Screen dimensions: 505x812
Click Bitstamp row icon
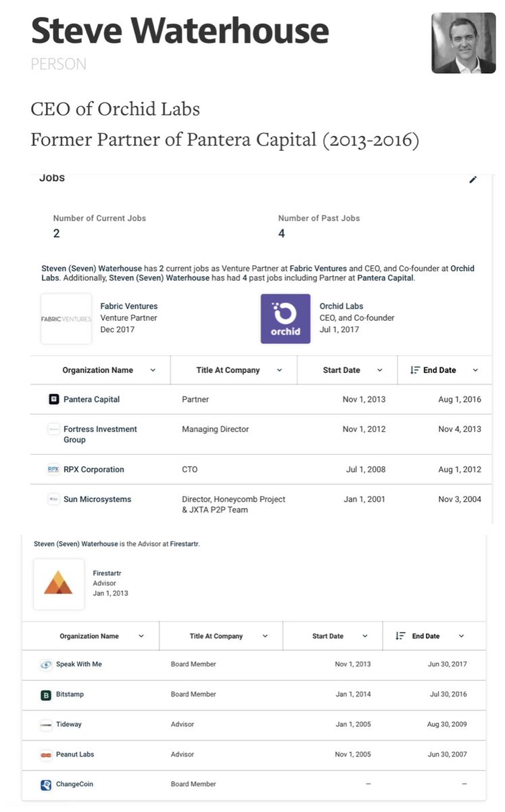[46, 694]
